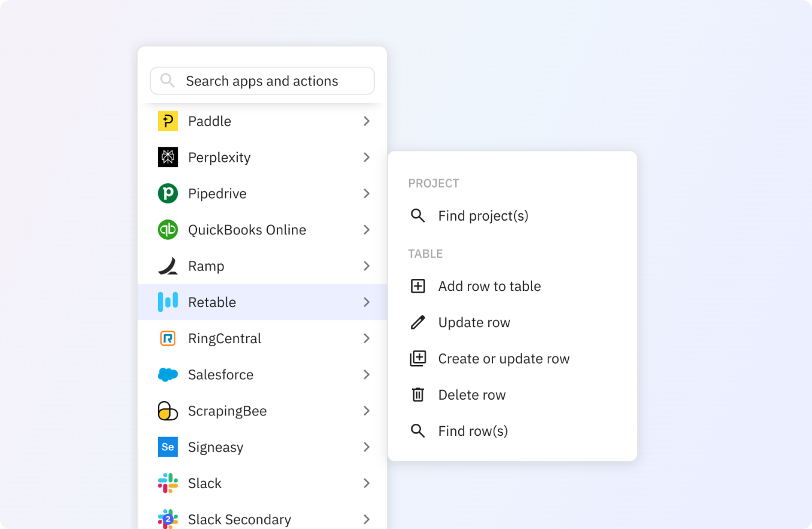Open the Pipedrive app entry
The height and width of the screenshot is (529, 812).
(262, 194)
